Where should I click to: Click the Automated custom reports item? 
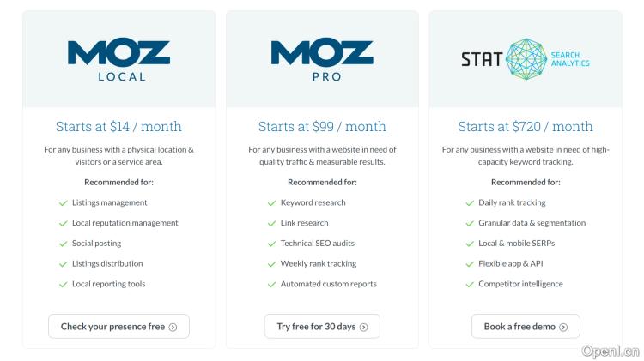pyautogui.click(x=328, y=284)
